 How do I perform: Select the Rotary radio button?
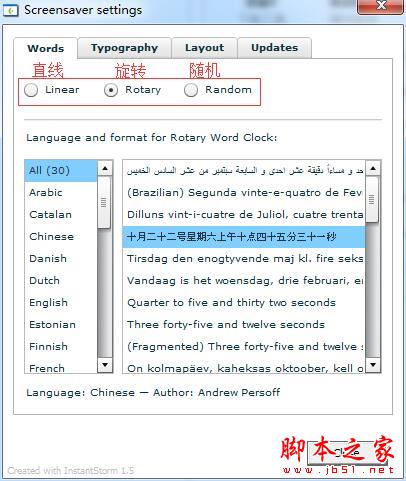tap(111, 90)
